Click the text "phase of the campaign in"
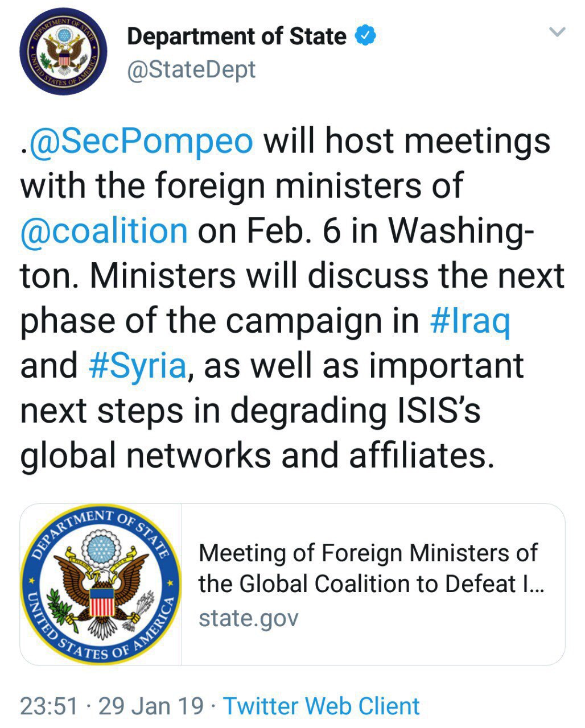 coord(219,320)
